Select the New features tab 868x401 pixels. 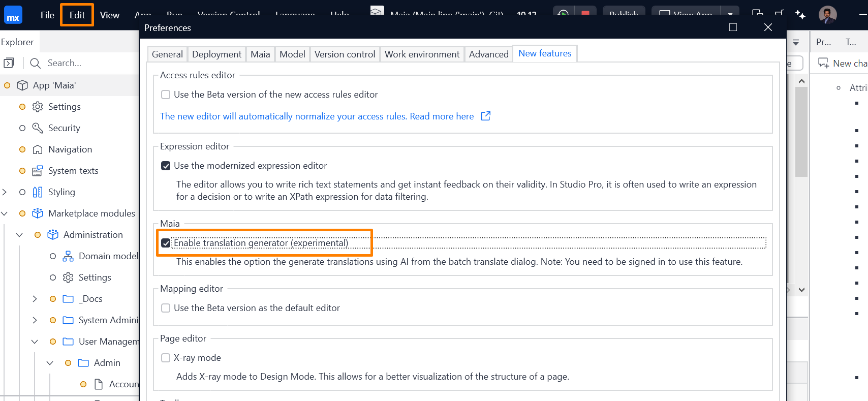click(545, 53)
